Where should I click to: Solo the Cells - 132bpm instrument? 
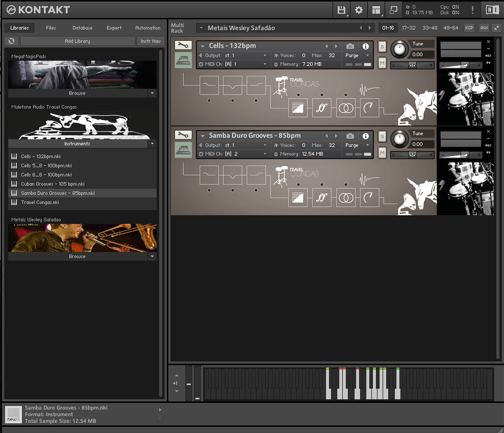click(382, 46)
